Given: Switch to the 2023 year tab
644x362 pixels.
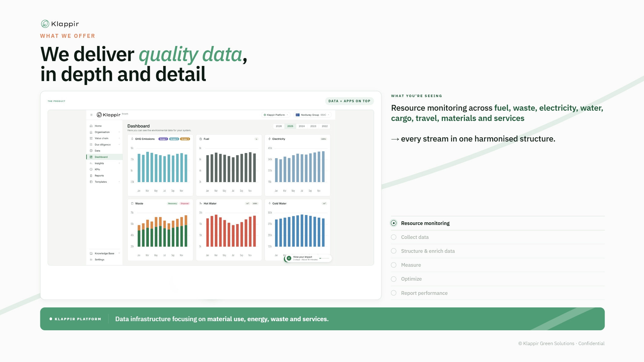Looking at the screenshot, I should pyautogui.click(x=313, y=126).
